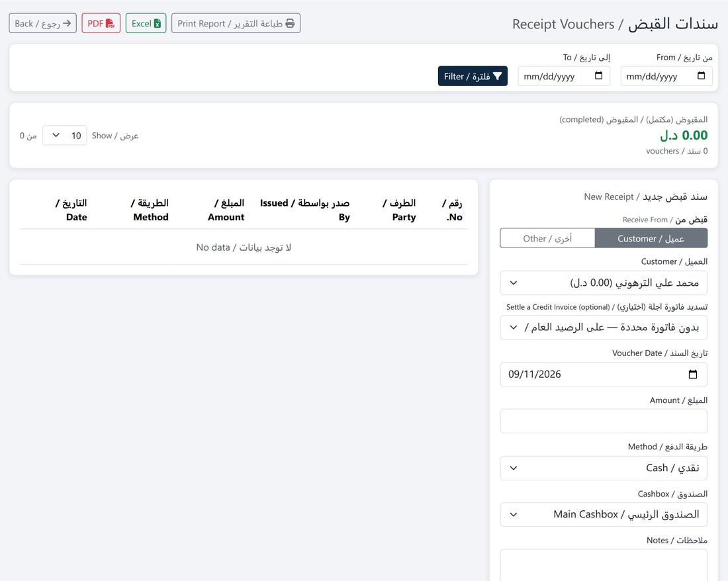Screen dimensions: 728x581
Task: Click the 0.00 د.ل total amount
Action: [684, 136]
